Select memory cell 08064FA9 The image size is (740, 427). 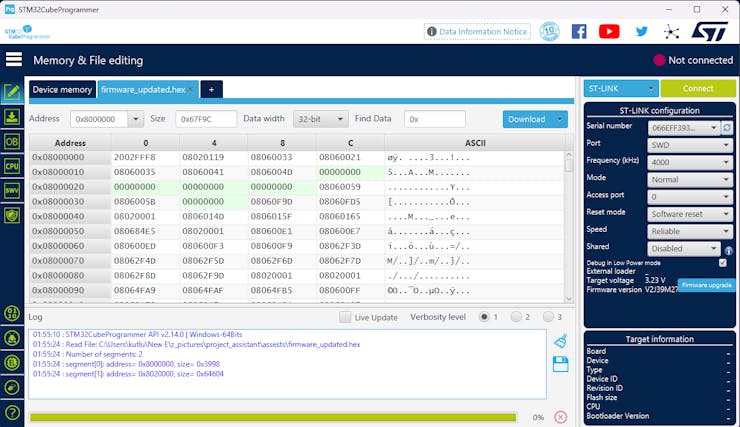tap(145, 290)
